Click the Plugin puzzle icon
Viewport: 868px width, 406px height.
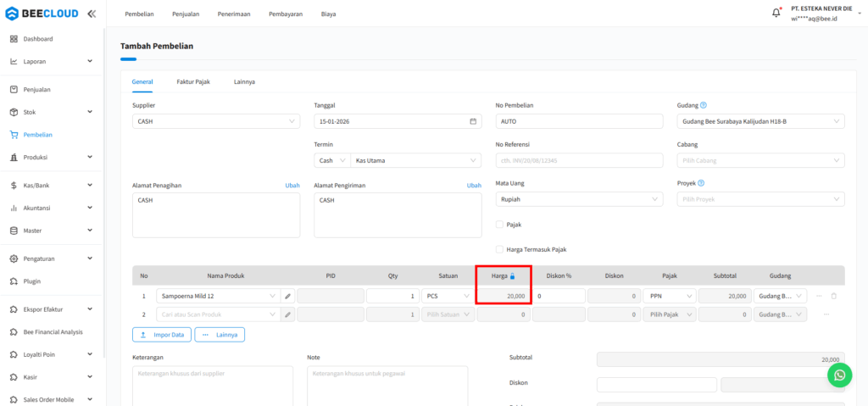click(14, 281)
